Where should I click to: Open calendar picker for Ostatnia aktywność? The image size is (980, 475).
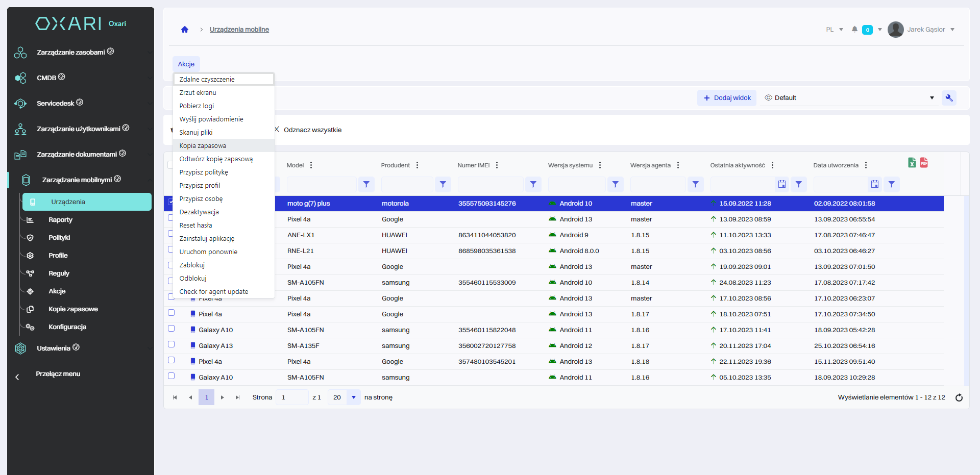pyautogui.click(x=781, y=184)
